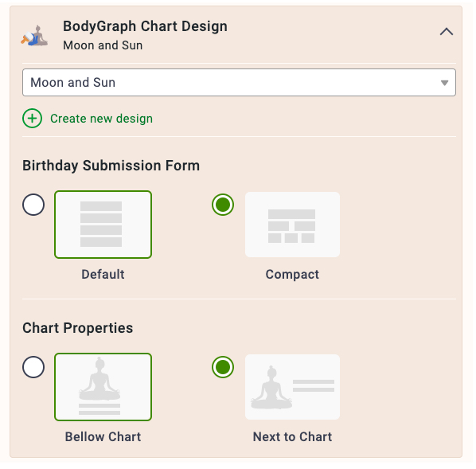The image size is (476, 469).
Task: Click the dropdown arrow in design selector
Action: [445, 83]
